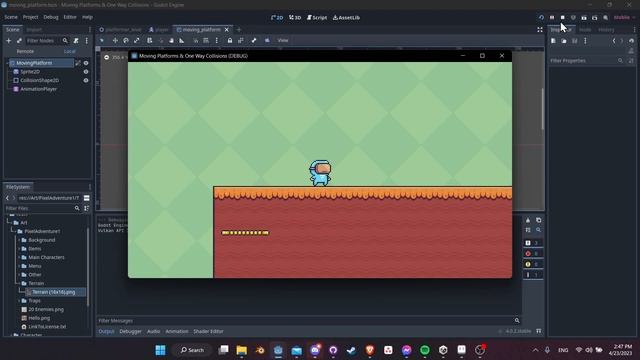Toggle FileSystem split mode icon
This screenshot has width=640, height=360.
[87, 198]
